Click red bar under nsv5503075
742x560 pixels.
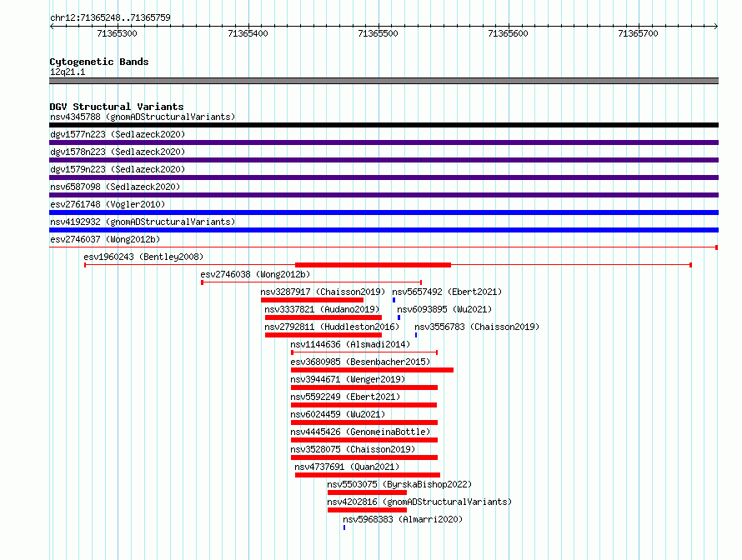click(x=367, y=492)
